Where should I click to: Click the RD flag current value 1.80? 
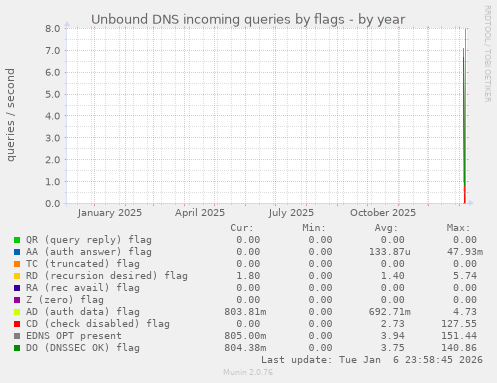248,276
